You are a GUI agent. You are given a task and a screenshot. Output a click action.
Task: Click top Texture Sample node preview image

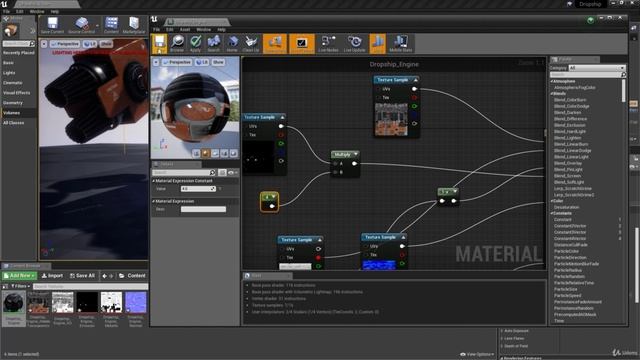(x=391, y=119)
